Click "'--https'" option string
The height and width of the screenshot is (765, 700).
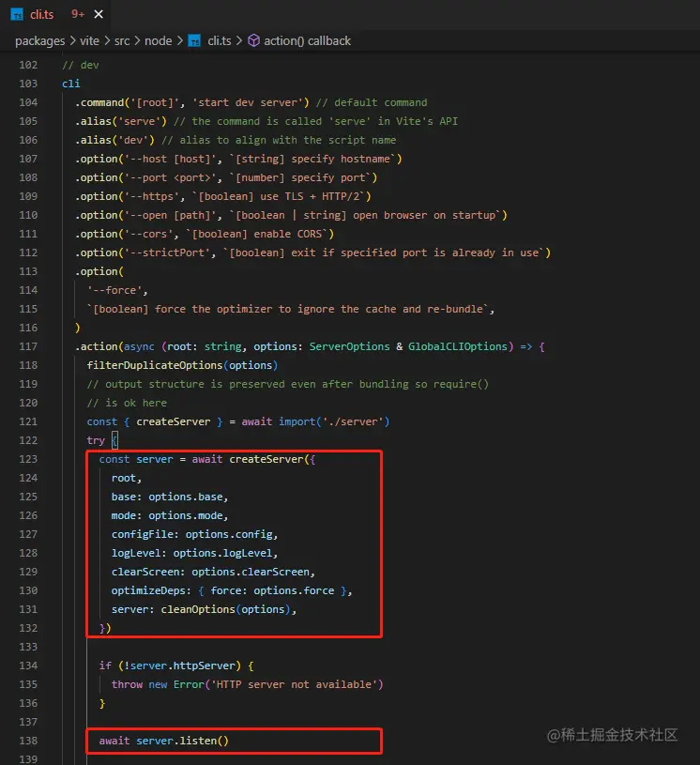point(152,196)
